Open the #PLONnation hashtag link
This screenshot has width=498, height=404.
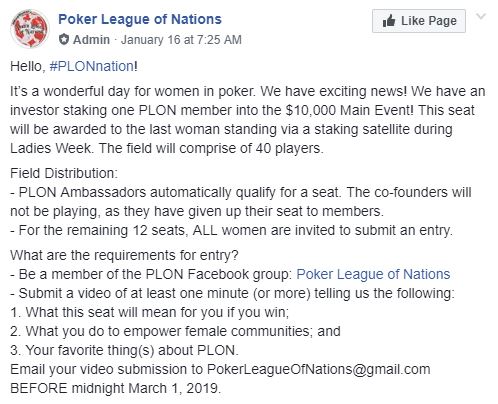point(92,66)
